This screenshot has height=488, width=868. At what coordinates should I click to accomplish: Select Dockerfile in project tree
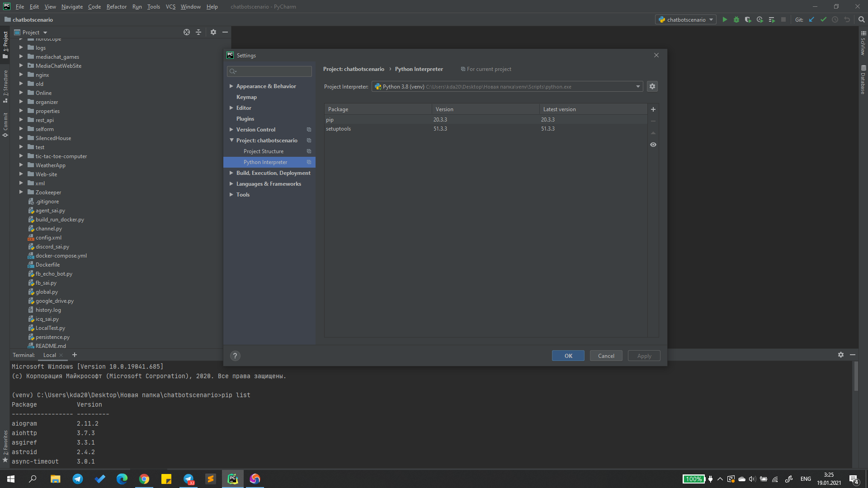pyautogui.click(x=47, y=265)
